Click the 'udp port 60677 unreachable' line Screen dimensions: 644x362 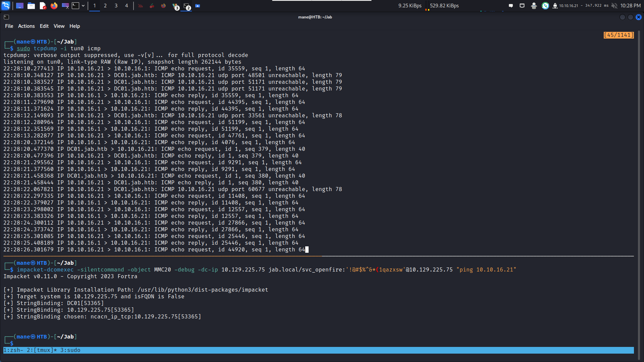point(173,189)
